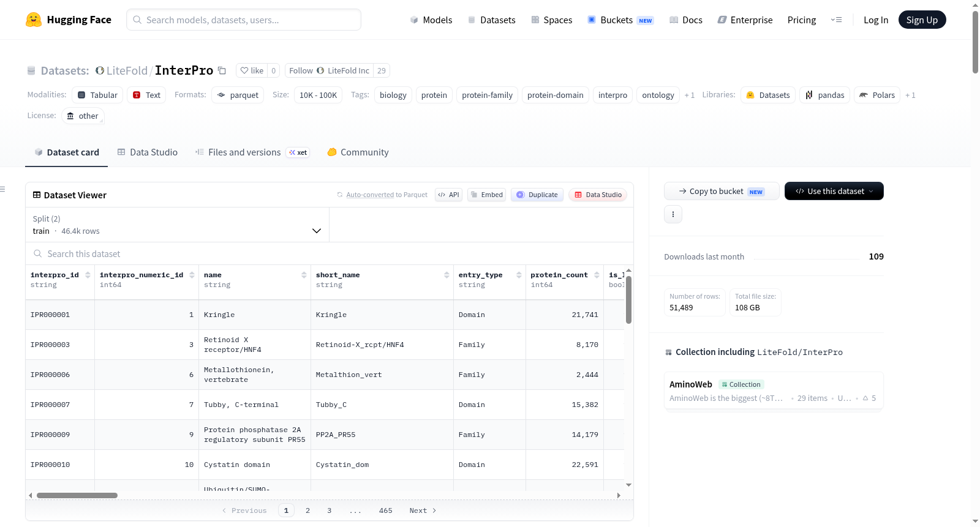This screenshot has height=527, width=980.
Task: Expand the Use this dataset dropdown
Action: (x=834, y=192)
